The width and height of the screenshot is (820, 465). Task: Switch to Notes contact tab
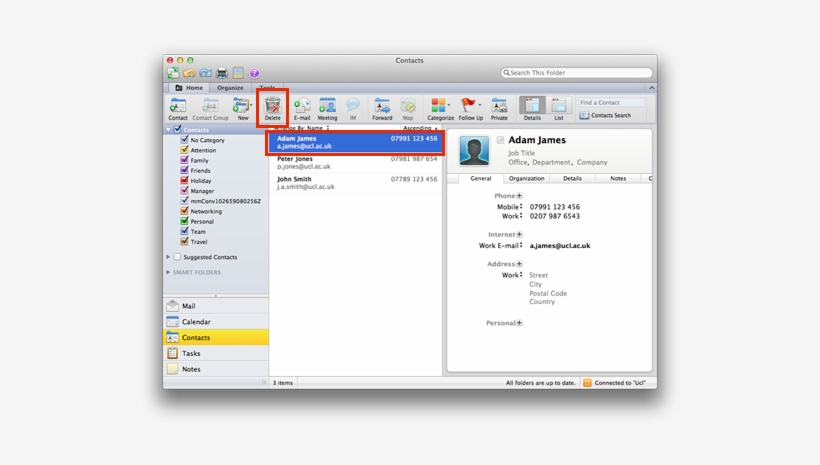[618, 178]
